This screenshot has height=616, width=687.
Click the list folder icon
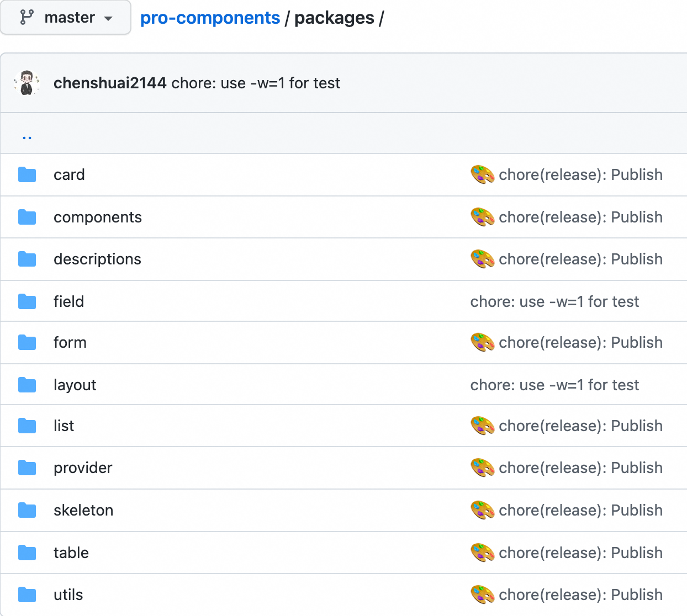click(27, 426)
